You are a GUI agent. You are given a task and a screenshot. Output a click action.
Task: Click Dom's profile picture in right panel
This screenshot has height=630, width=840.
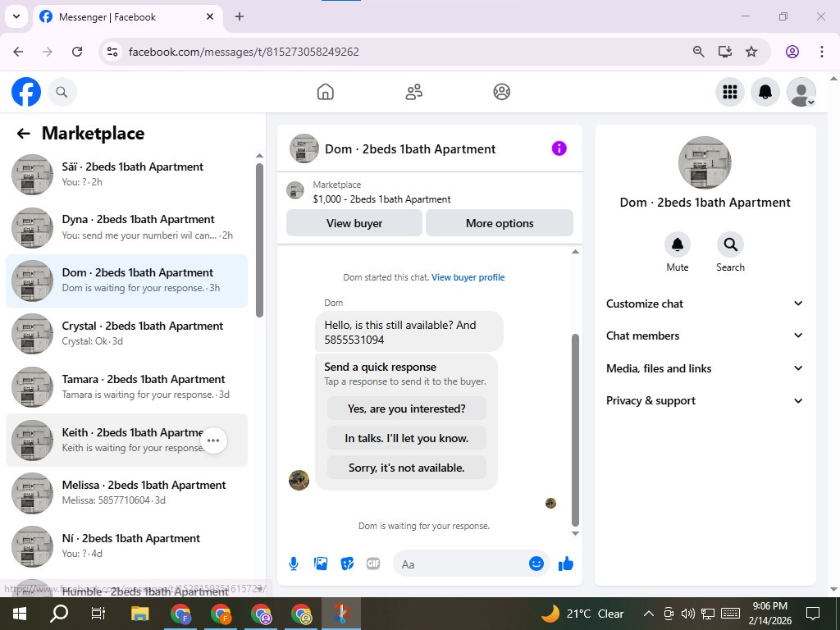tap(705, 163)
